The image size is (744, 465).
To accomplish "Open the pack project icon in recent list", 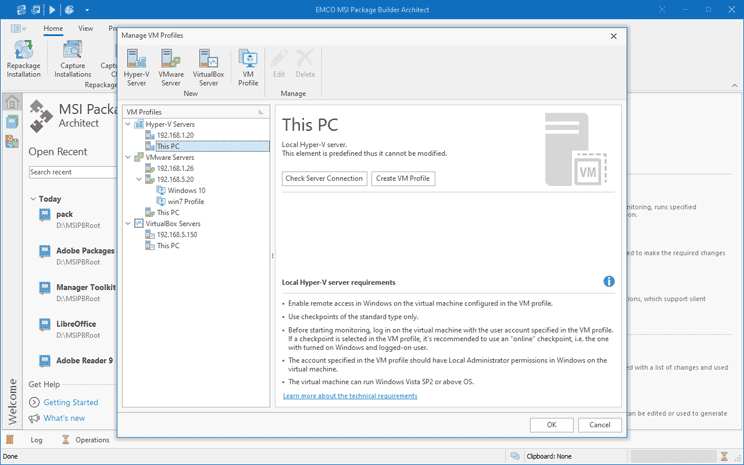I will coord(45,215).
